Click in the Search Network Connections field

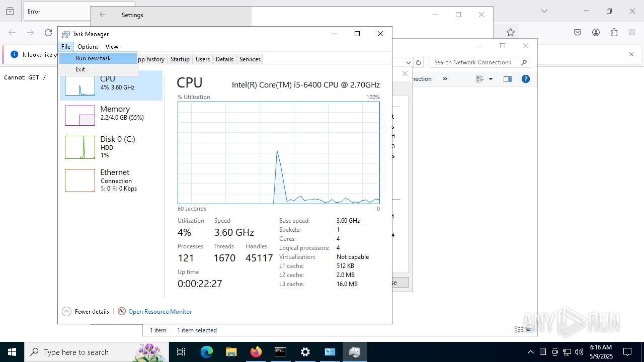pos(480,62)
